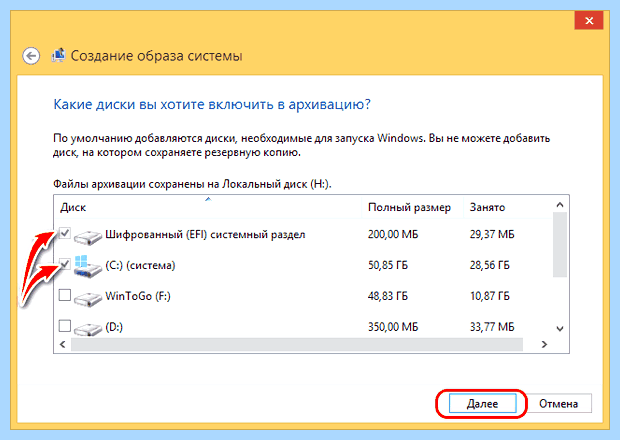Image resolution: width=620 pixels, height=440 pixels.
Task: Click the 200,00 МБ size value
Action: 393,234
